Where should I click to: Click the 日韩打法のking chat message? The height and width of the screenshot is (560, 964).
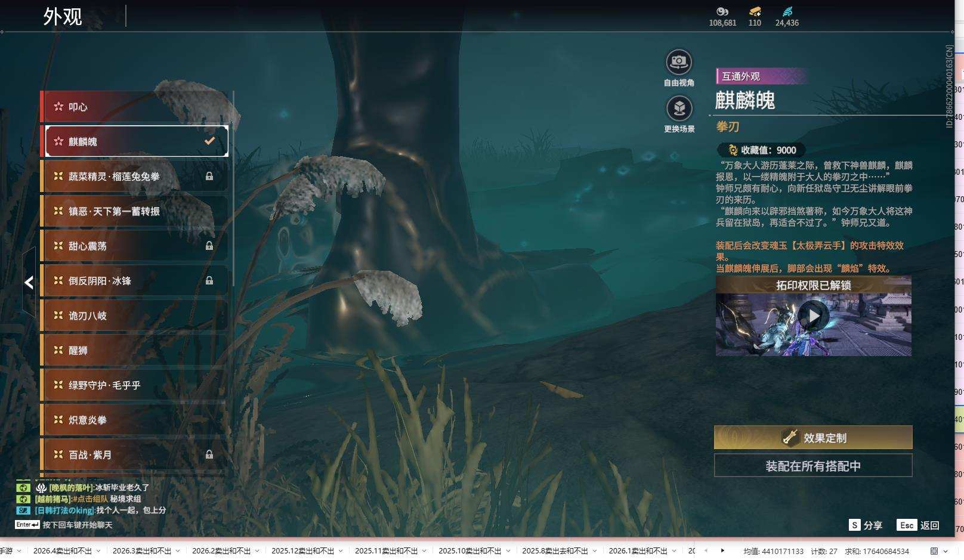tap(100, 510)
